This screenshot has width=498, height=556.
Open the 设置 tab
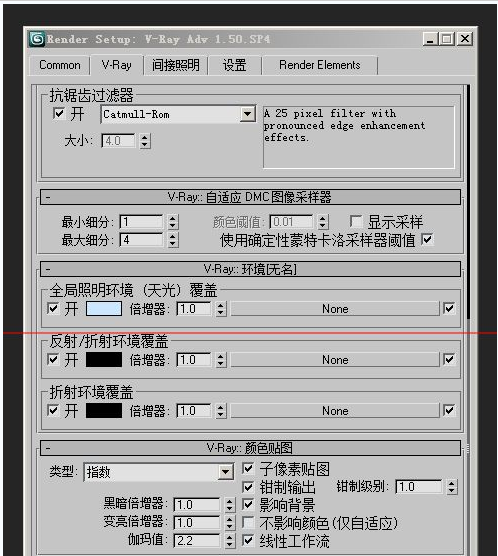click(x=234, y=65)
